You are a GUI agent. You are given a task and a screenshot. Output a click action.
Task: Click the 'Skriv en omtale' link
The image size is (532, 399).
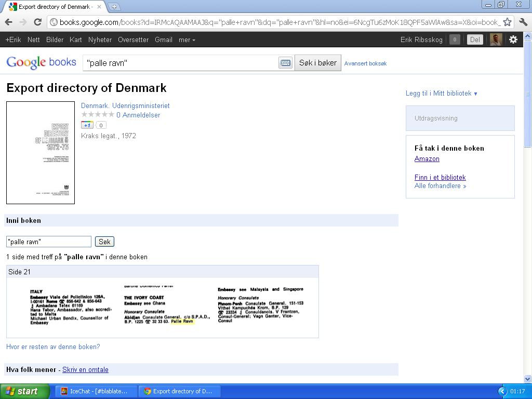[85, 369]
